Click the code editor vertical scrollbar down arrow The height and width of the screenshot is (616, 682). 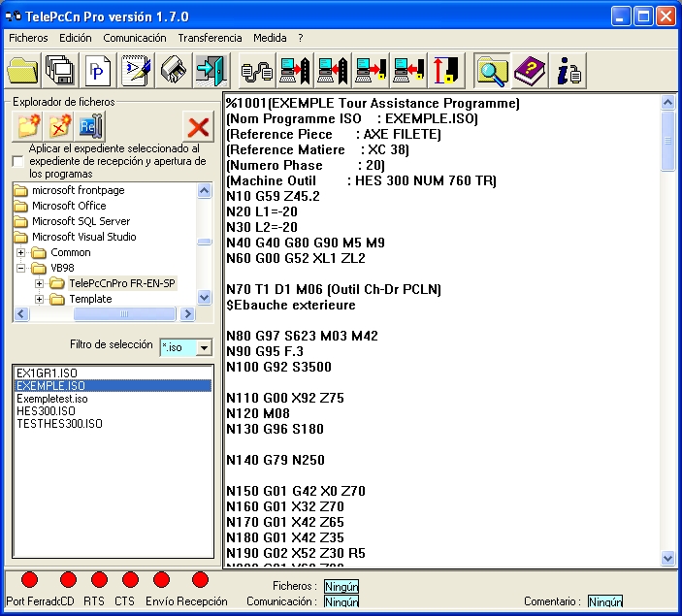pyautogui.click(x=667, y=558)
